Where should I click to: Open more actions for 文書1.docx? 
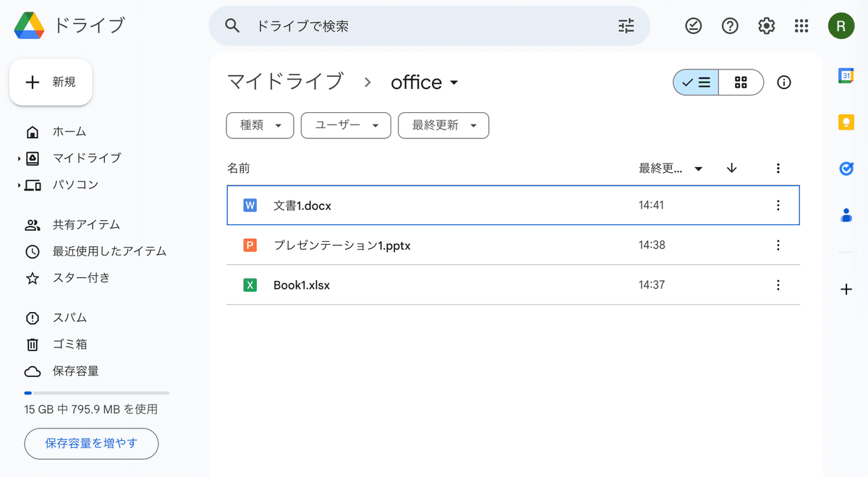tap(778, 206)
